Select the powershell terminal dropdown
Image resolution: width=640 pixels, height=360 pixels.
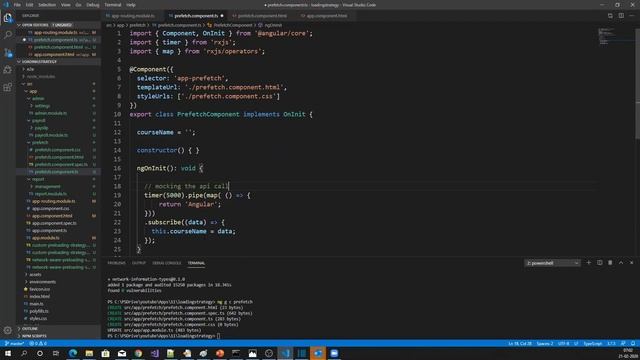pyautogui.click(x=552, y=263)
